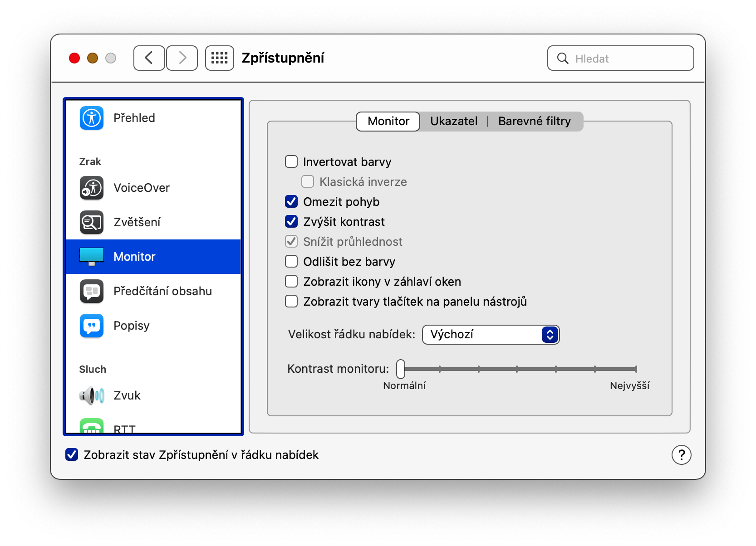Open help with the question mark button
The width and height of the screenshot is (756, 546).
click(x=682, y=455)
